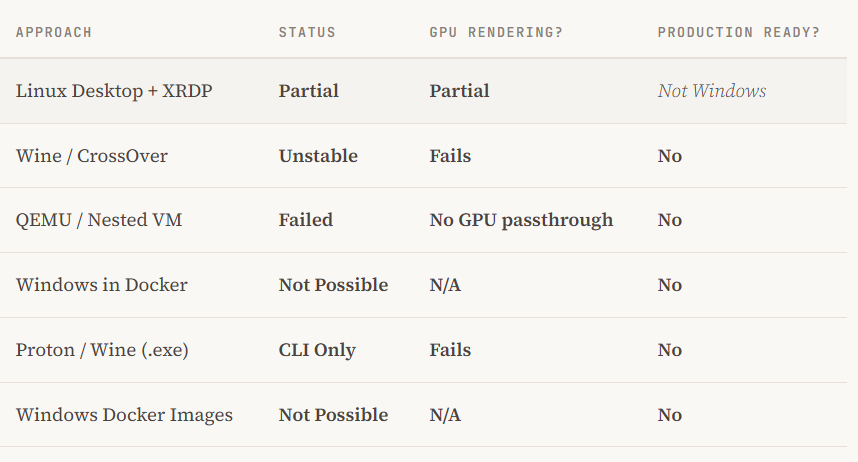Click the Not Windows italic cell
The image size is (858, 462).
712,91
